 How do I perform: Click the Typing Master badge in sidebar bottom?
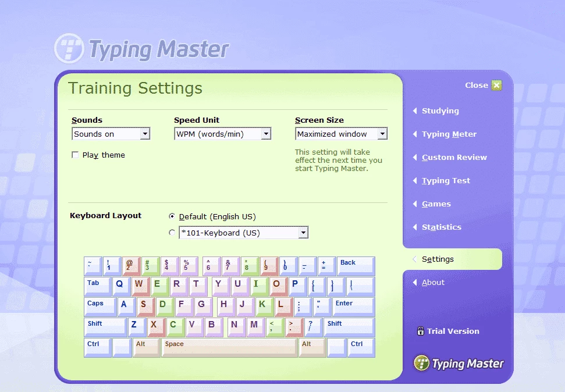(x=459, y=364)
